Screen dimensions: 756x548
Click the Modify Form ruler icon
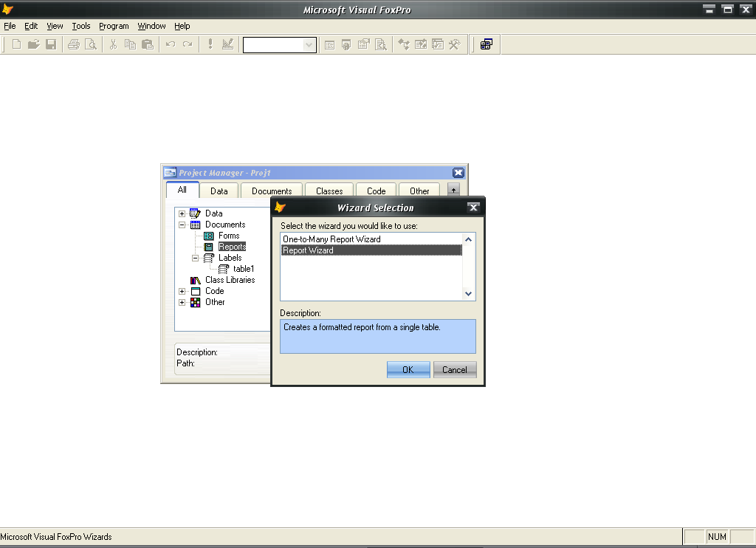pos(227,45)
